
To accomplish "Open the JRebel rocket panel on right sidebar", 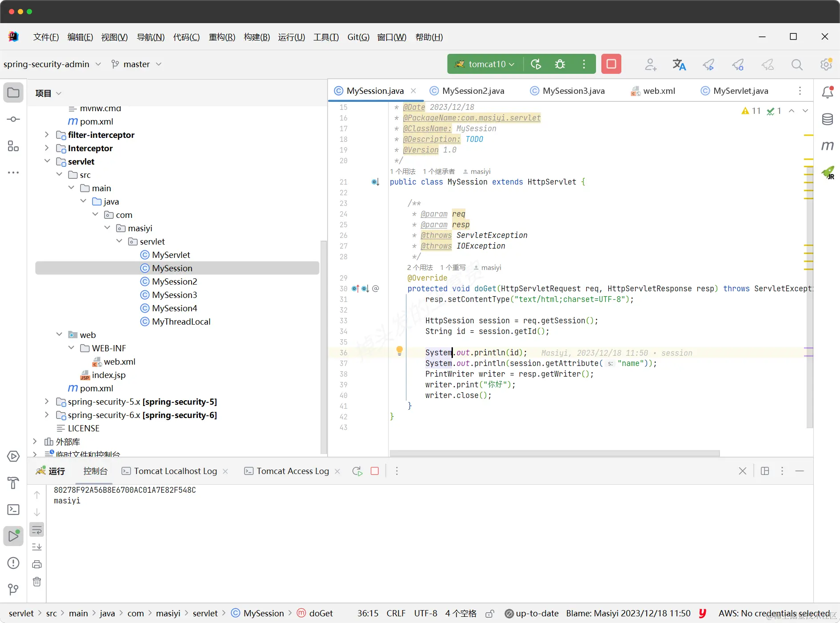I will pyautogui.click(x=828, y=173).
